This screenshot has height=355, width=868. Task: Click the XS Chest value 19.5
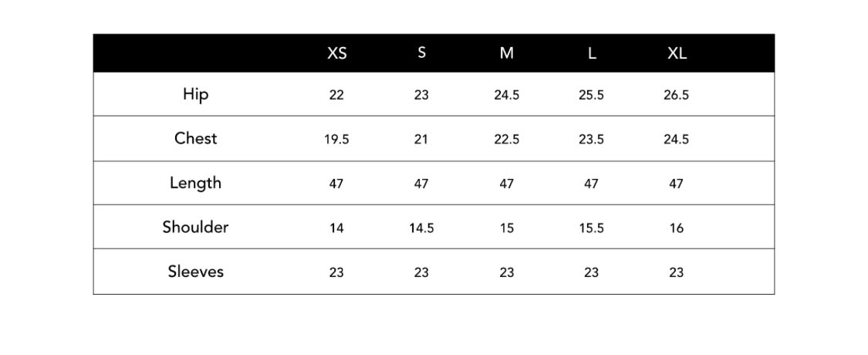(336, 140)
